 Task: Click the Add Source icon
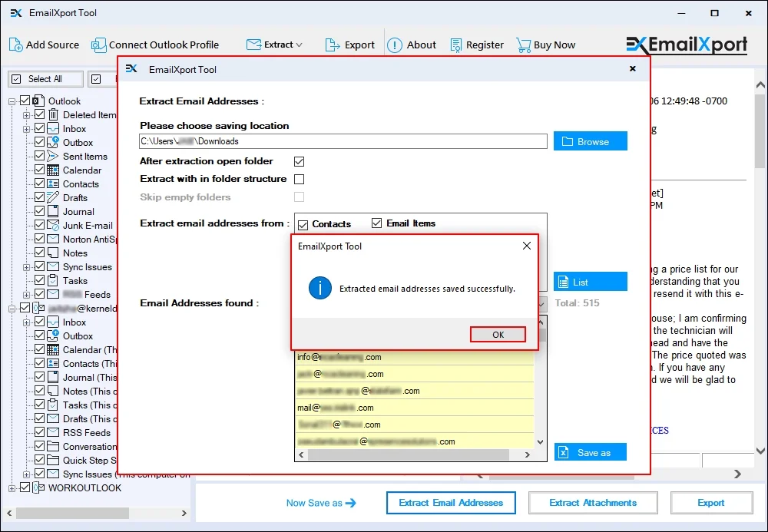[15, 45]
